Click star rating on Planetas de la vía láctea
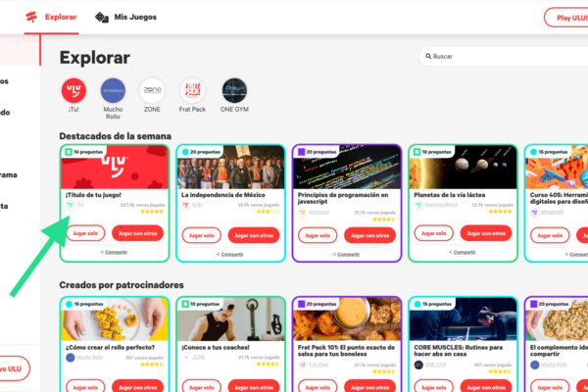Viewport: 588px width, 392px height. (x=500, y=212)
